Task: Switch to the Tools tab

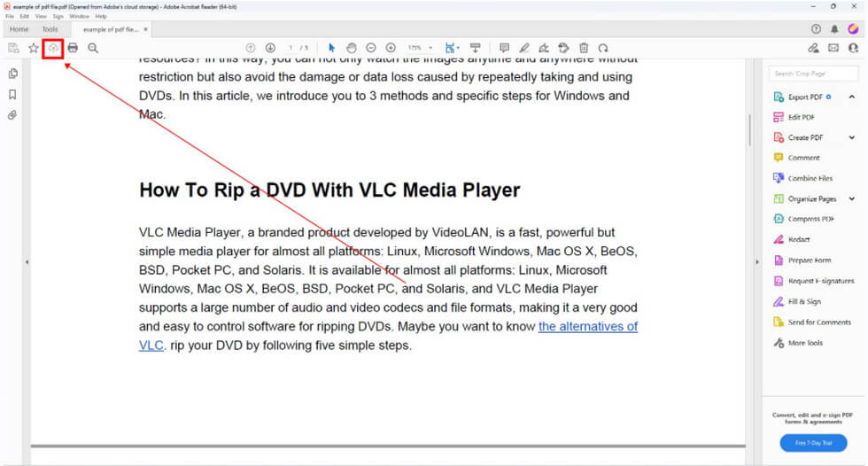Action: click(x=50, y=29)
